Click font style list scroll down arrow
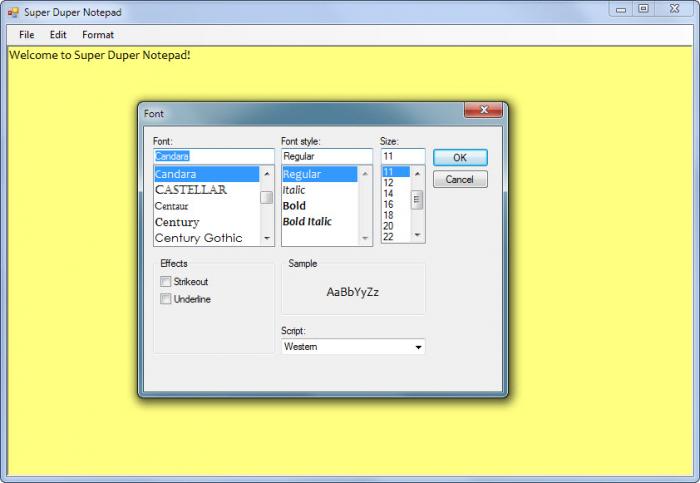The height and width of the screenshot is (483, 700). pyautogui.click(x=365, y=238)
